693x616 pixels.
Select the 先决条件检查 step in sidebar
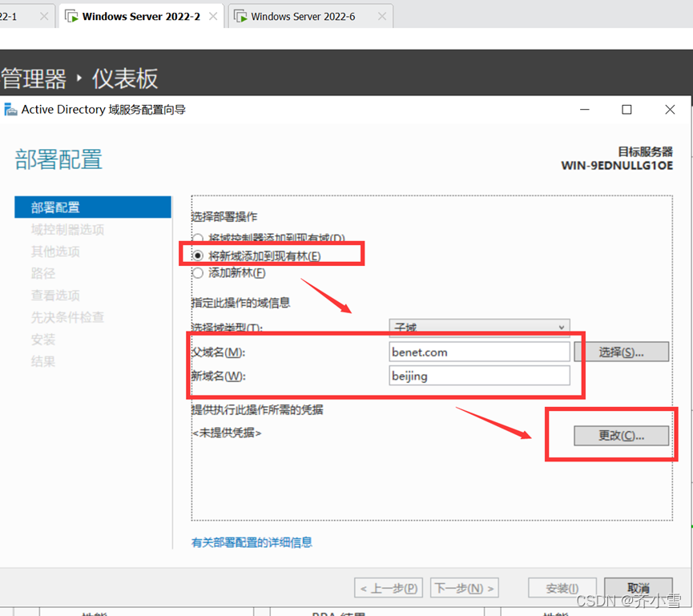click(67, 317)
